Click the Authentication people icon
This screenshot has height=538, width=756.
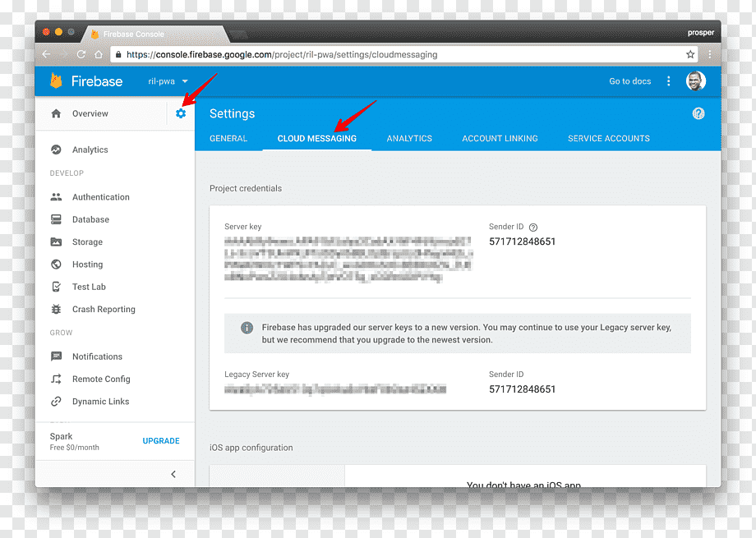57,197
